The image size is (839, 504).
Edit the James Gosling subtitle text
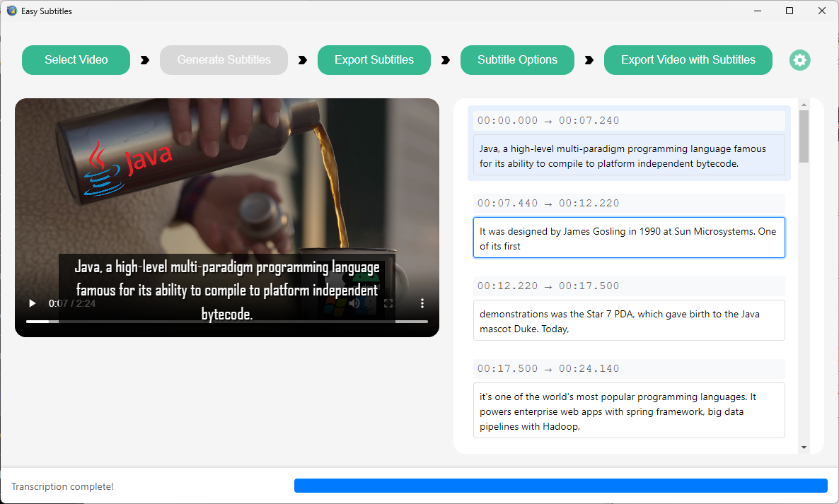coord(629,238)
